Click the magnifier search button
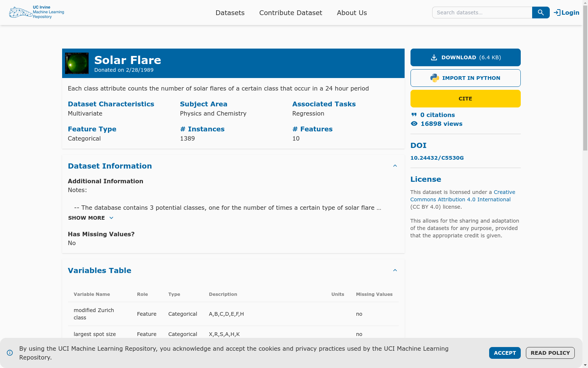588x368 pixels. pyautogui.click(x=541, y=13)
